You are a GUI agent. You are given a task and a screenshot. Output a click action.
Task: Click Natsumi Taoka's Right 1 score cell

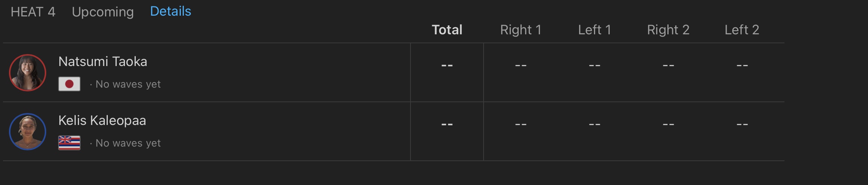click(x=521, y=66)
